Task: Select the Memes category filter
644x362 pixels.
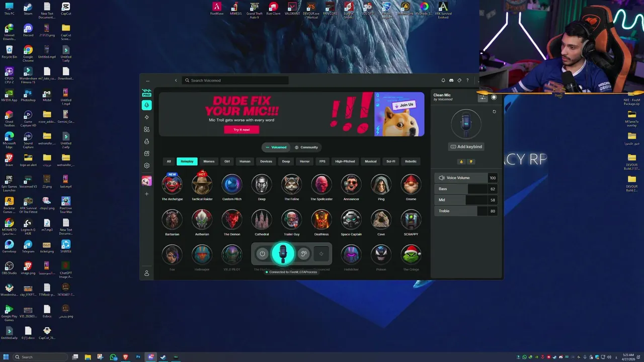Action: click(x=209, y=161)
